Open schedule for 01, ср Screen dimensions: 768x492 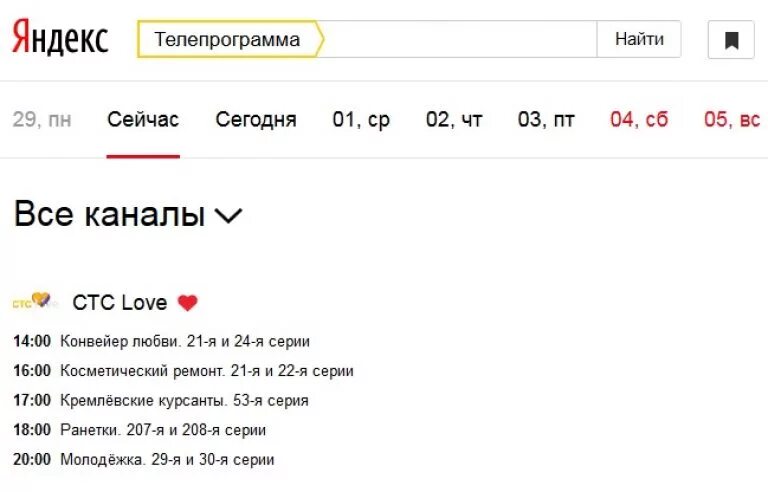click(361, 120)
